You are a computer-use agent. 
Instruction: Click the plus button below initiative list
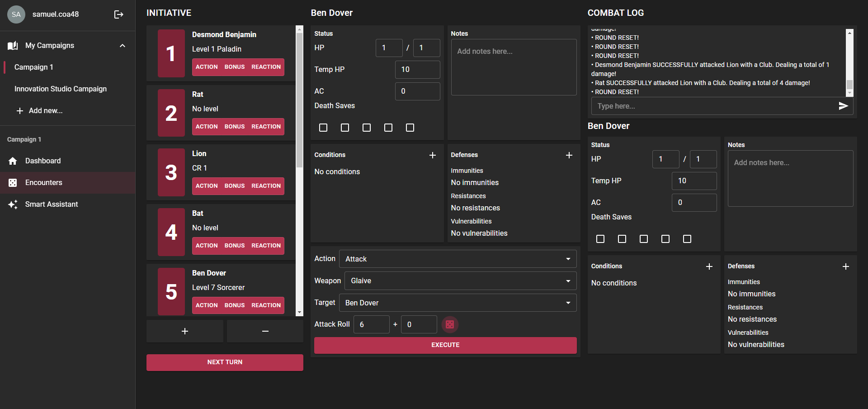pos(184,331)
